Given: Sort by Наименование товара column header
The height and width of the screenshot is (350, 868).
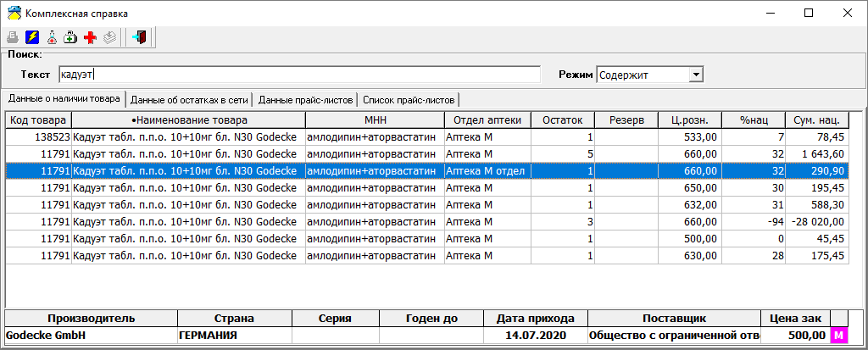Looking at the screenshot, I should click(189, 120).
